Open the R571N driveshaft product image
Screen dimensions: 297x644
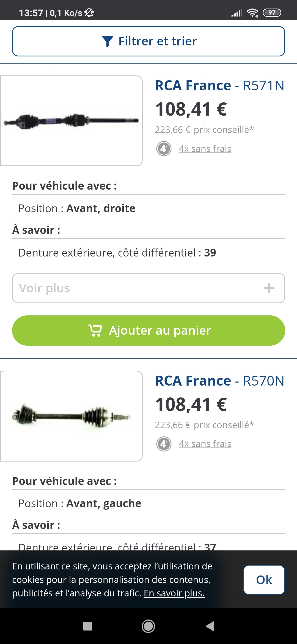click(x=71, y=121)
